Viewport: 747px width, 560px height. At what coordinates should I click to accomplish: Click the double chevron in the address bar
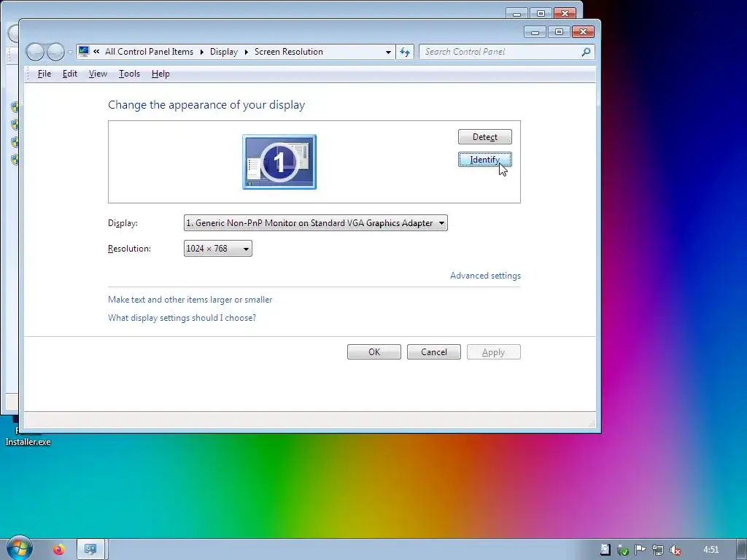point(96,52)
